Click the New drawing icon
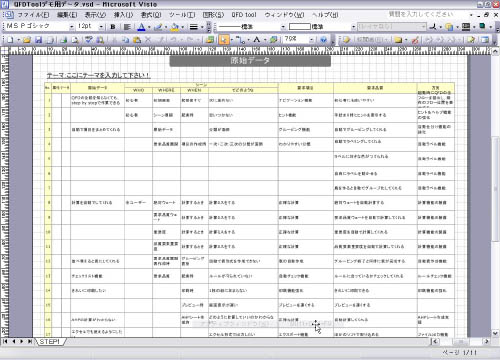 pos(10,40)
